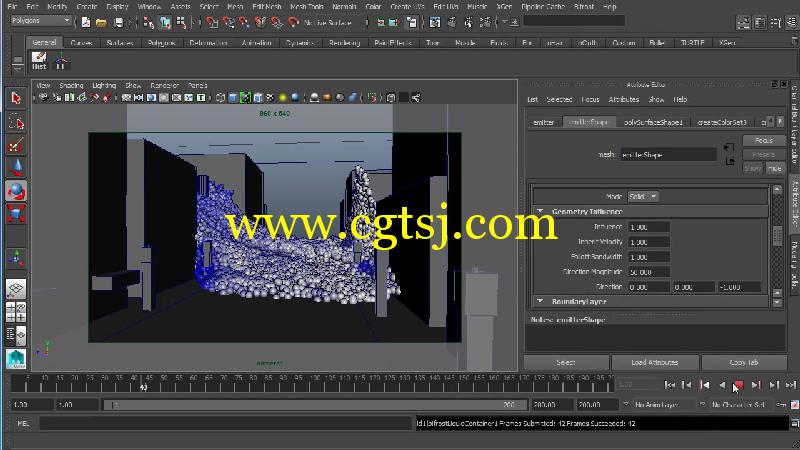Click input connection arrow icon
Viewport: 800px width, 450px height.
(x=729, y=148)
